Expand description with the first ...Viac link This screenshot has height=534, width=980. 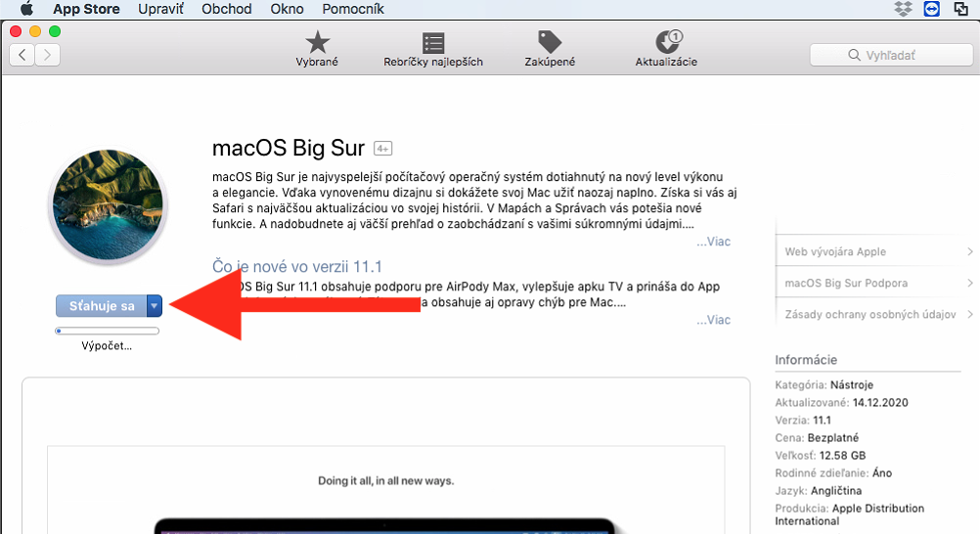[x=713, y=242]
